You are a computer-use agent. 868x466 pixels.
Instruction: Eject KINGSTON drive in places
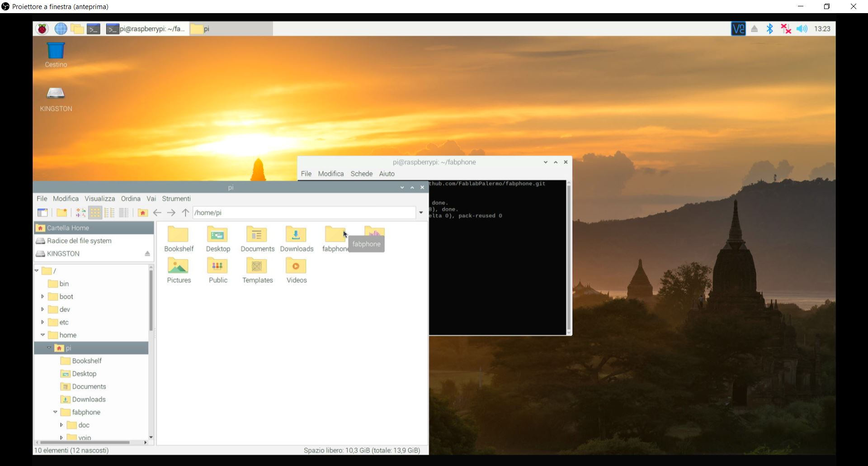click(147, 254)
